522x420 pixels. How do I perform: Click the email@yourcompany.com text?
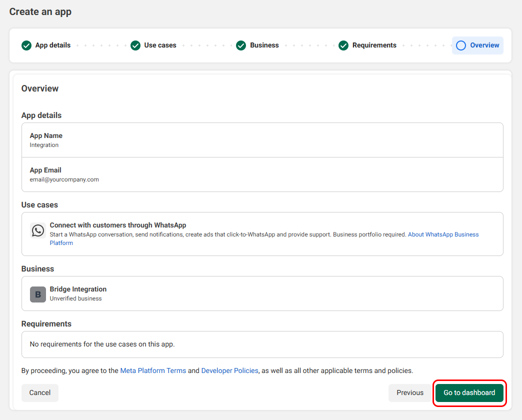point(64,179)
